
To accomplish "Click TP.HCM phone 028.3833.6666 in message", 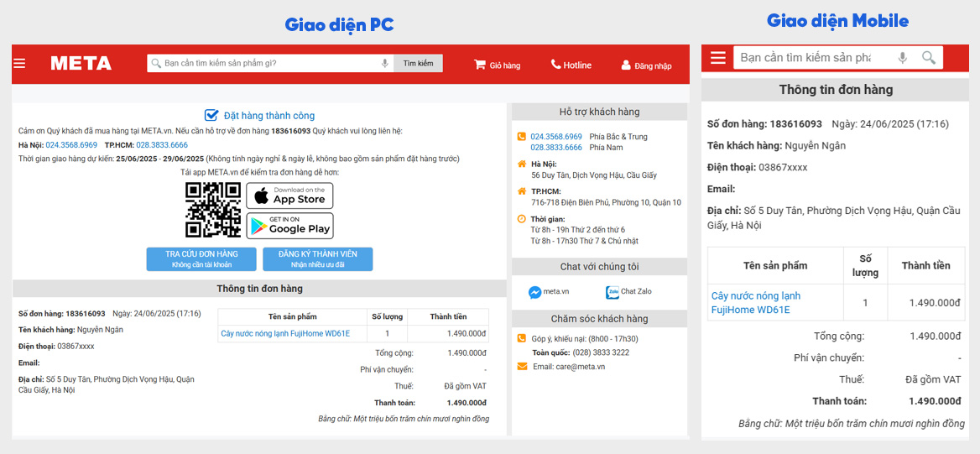I will 162,144.
